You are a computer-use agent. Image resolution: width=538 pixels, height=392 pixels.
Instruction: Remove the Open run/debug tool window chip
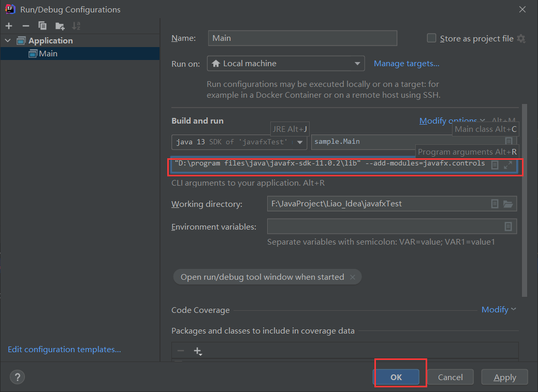pos(353,277)
